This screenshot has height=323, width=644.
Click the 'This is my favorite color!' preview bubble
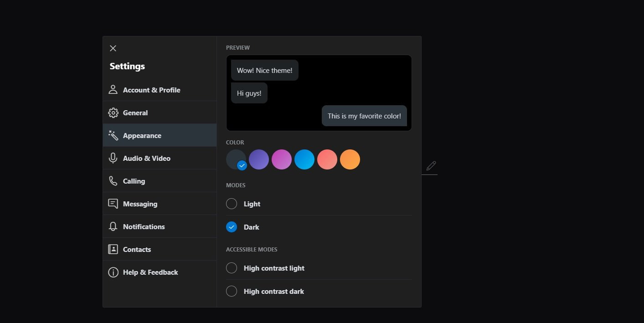coord(364,116)
